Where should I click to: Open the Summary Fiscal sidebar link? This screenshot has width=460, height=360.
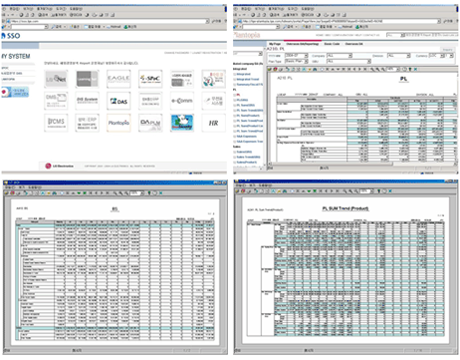pos(249,85)
